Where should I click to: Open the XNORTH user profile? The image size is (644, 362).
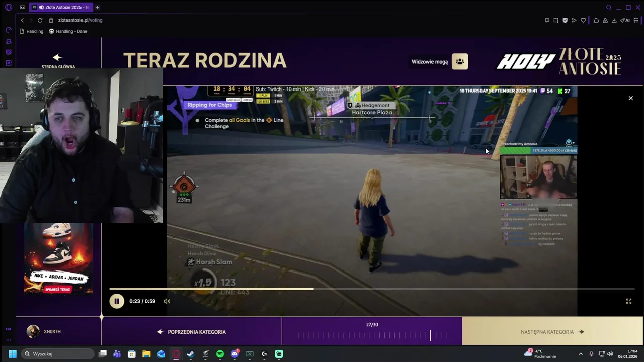click(44, 332)
